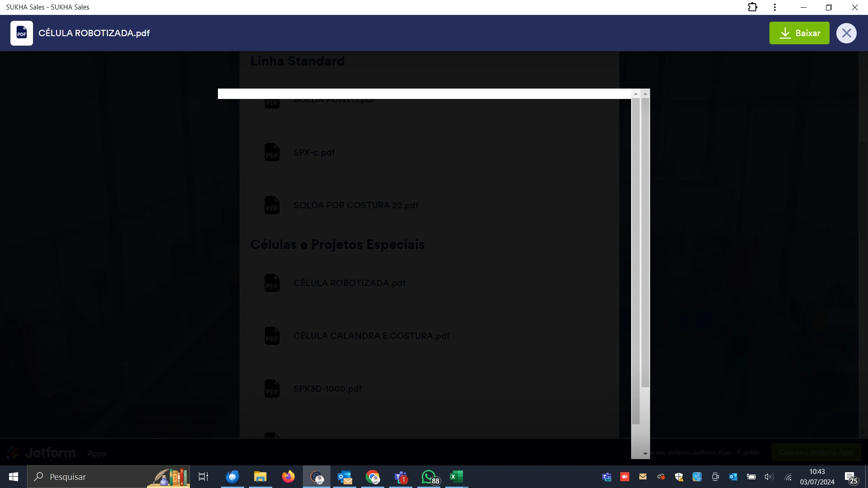Viewport: 868px width, 488px height.
Task: Open Excel from the taskbar
Action: (457, 477)
